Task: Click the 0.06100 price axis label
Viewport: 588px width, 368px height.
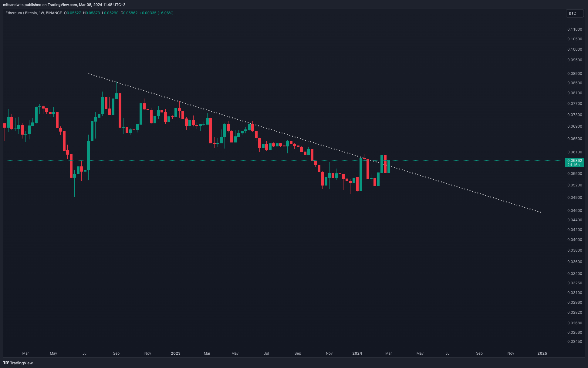Action: [x=575, y=152]
